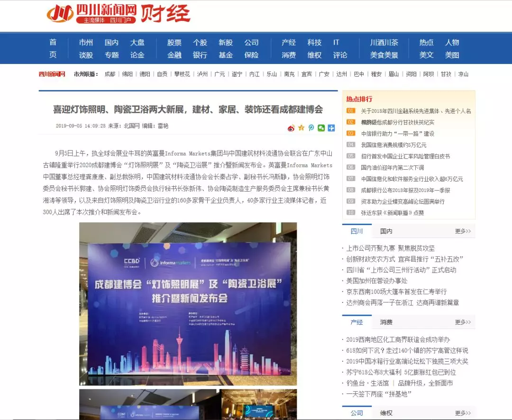
Task: Open hot item 张近东获《新闻联播》点赞
Action: pyautogui.click(x=393, y=213)
